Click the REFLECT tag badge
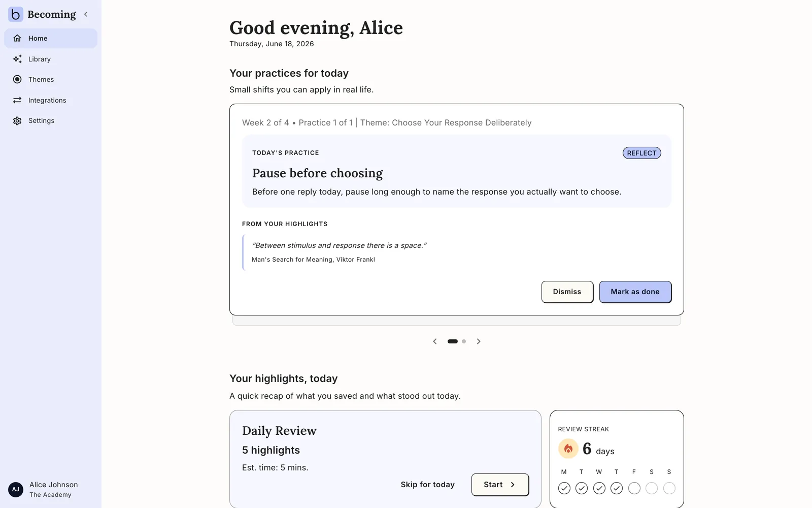This screenshot has width=812, height=508. pos(642,153)
